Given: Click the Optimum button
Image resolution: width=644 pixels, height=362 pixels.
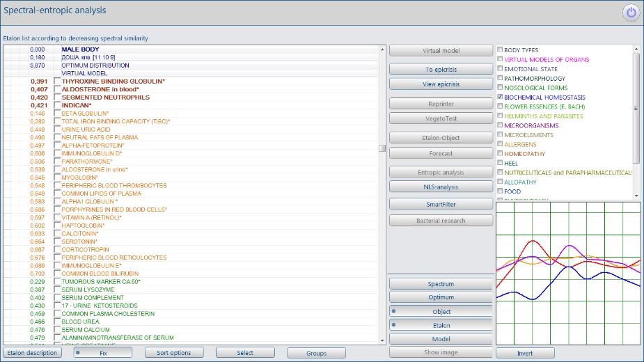Looking at the screenshot, I should tap(441, 297).
